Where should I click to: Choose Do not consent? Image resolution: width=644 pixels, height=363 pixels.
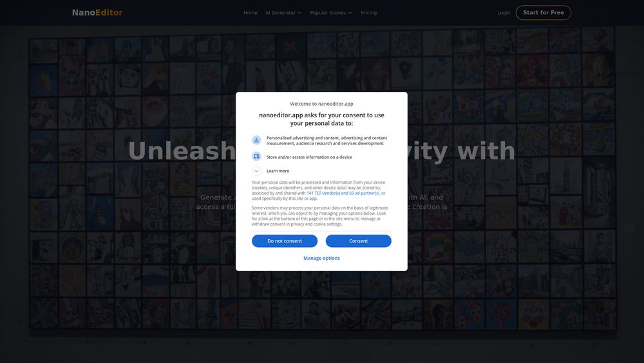pyautogui.click(x=285, y=241)
